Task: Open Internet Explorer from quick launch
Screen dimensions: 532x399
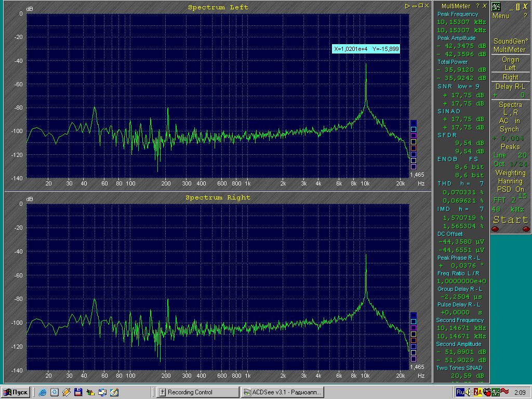Action: (43, 392)
